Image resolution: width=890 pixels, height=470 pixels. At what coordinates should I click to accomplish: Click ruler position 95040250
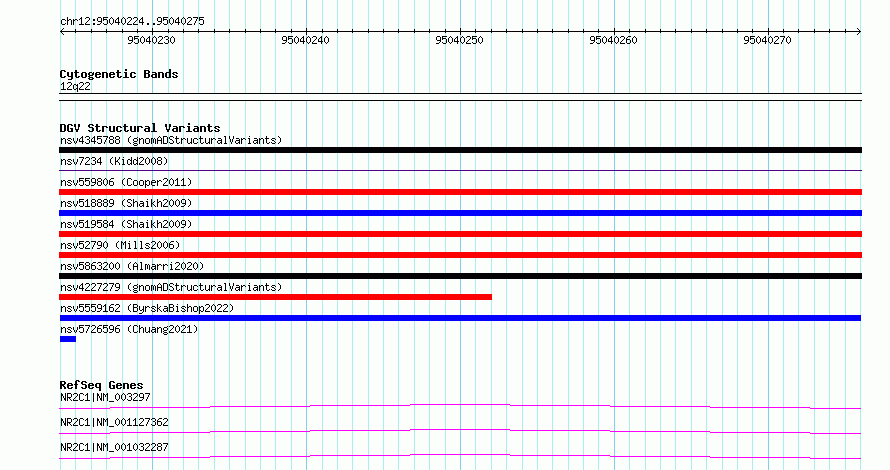tap(459, 40)
